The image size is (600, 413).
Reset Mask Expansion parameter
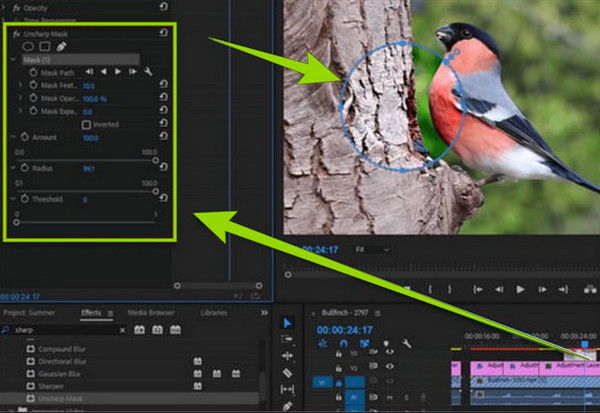(x=163, y=110)
